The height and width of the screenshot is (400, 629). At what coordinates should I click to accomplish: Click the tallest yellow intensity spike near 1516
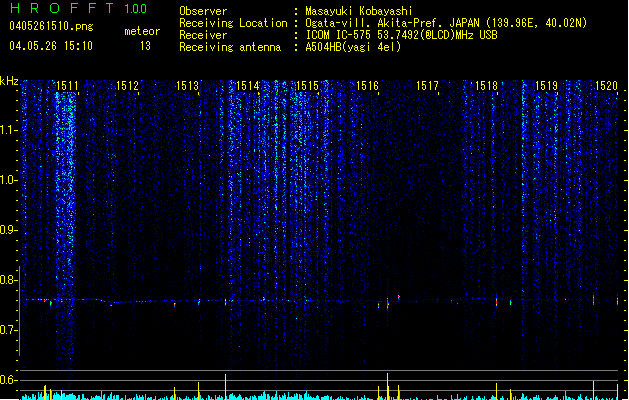coord(388,386)
